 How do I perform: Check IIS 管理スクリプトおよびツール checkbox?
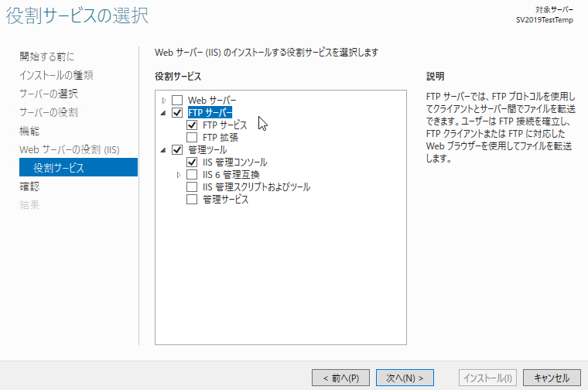(x=192, y=186)
